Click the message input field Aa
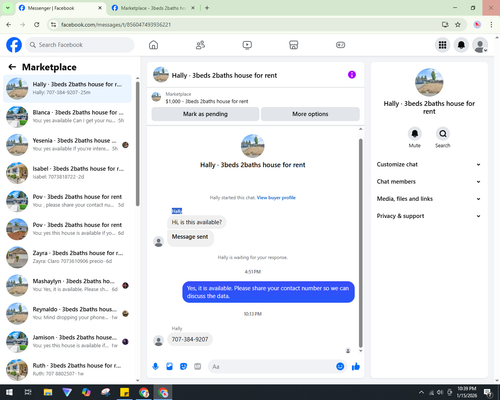The image size is (500, 400). click(x=272, y=367)
